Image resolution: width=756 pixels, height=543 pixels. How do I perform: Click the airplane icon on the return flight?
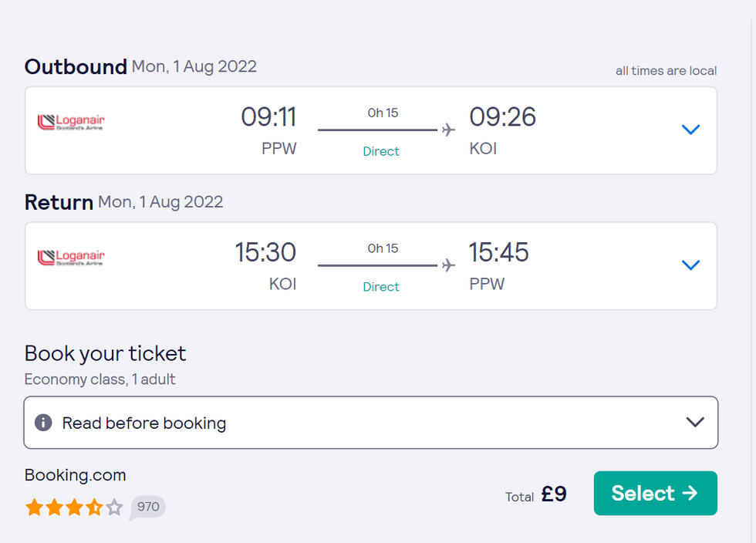point(448,265)
